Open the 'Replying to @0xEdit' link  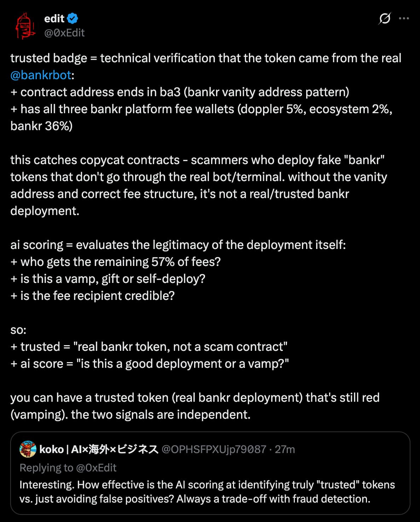click(x=68, y=468)
